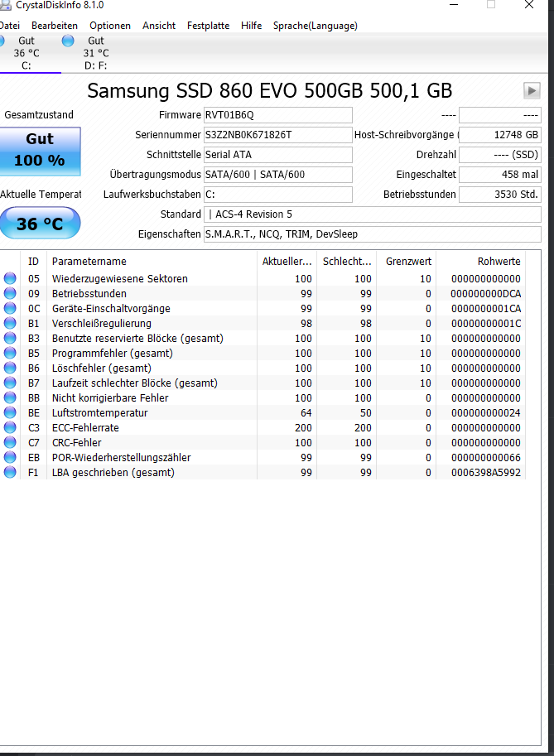
Task: Click status orb for Geräte-Einschaltvorgänge row
Action: 10,308
